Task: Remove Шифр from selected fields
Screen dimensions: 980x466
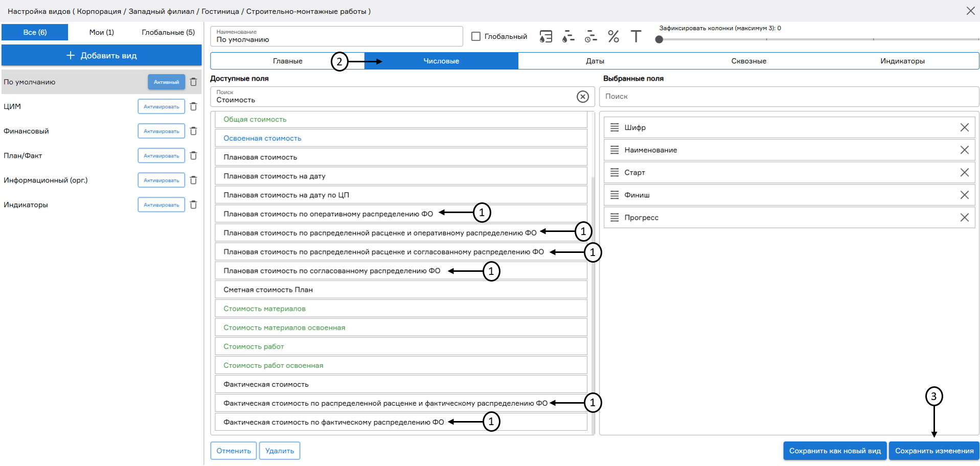Action: click(x=964, y=128)
